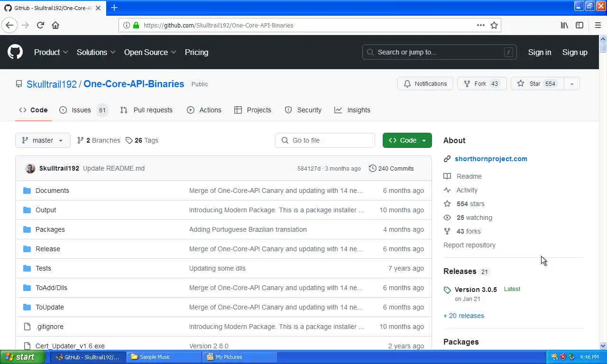Click the star icon beside 554 stars
Image resolution: width=607 pixels, height=364 pixels.
pyautogui.click(x=447, y=204)
